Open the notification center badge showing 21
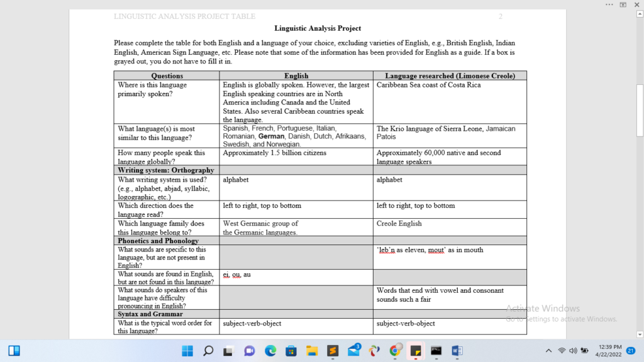The image size is (644, 362). coord(631,351)
